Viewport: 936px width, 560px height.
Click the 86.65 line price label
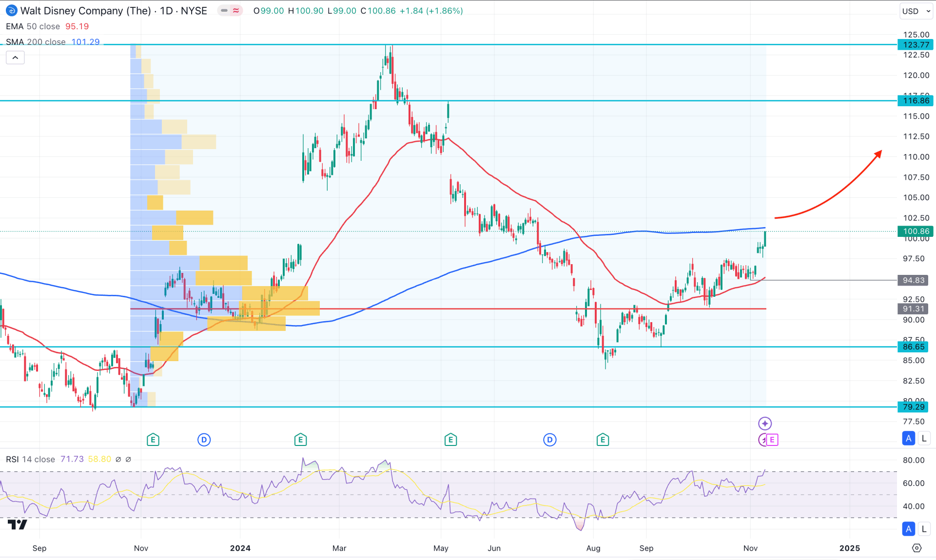tap(913, 347)
